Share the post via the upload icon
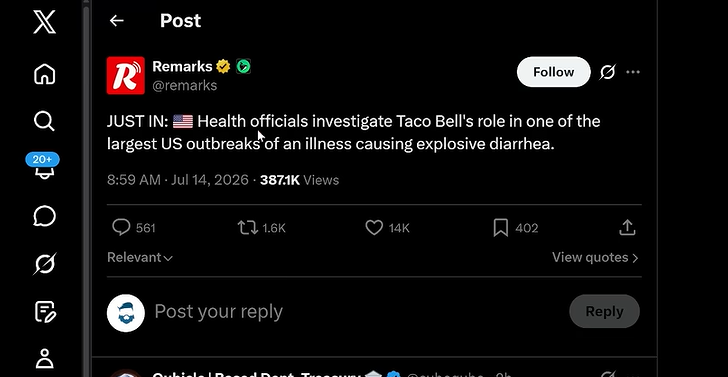 pyautogui.click(x=627, y=228)
